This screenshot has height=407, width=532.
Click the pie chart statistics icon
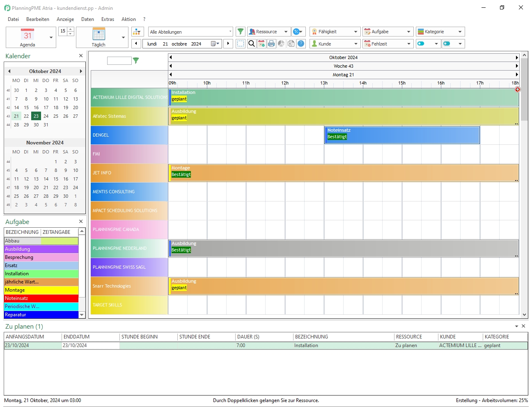pyautogui.click(x=281, y=43)
